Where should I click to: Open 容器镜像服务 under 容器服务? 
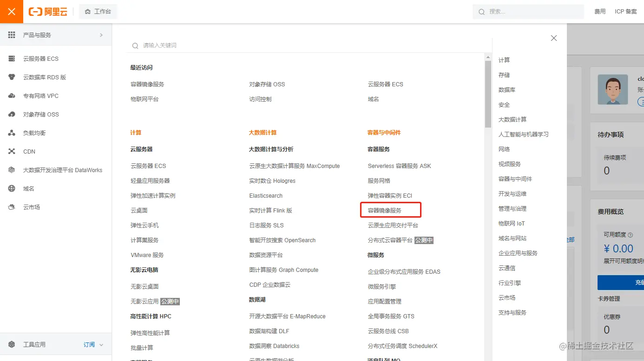(x=385, y=211)
